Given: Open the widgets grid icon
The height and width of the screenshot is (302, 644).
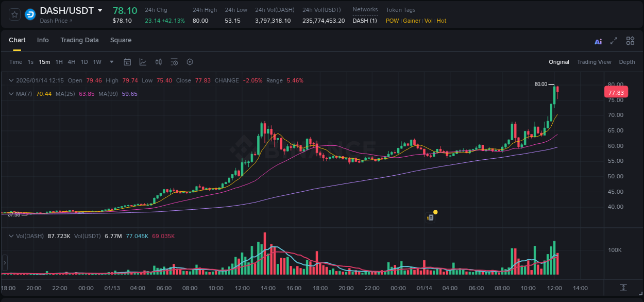Looking at the screenshot, I should 630,41.
